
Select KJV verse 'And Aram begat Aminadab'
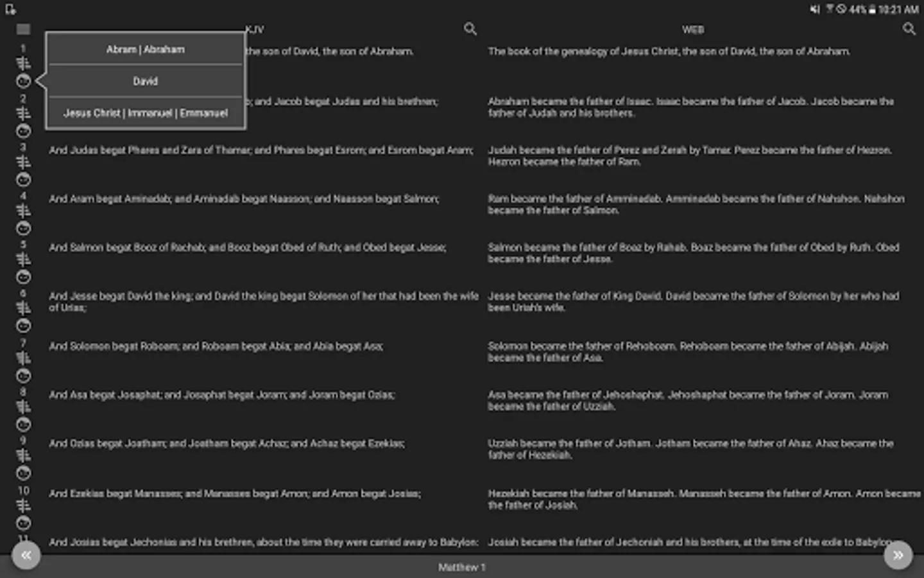click(244, 199)
